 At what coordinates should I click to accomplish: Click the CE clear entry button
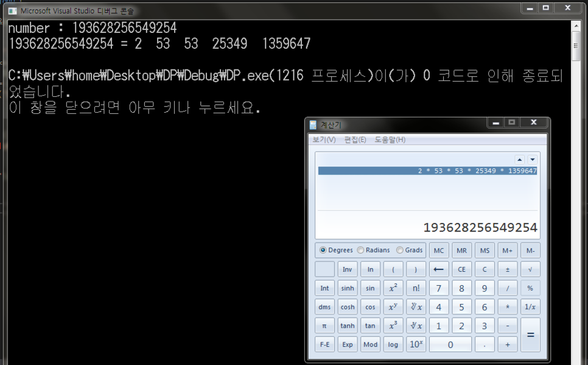coord(461,269)
